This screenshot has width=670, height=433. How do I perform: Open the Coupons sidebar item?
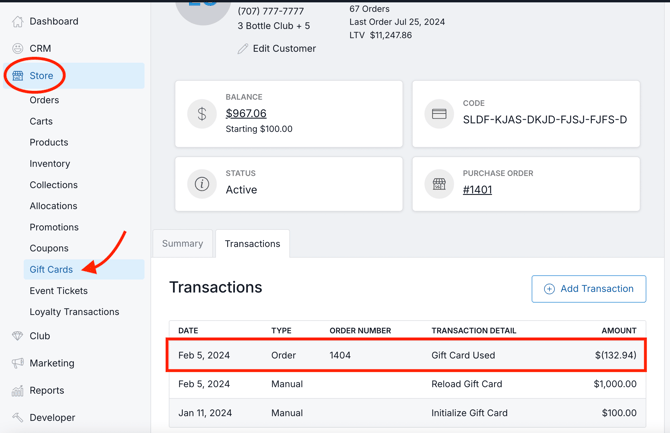tap(49, 248)
